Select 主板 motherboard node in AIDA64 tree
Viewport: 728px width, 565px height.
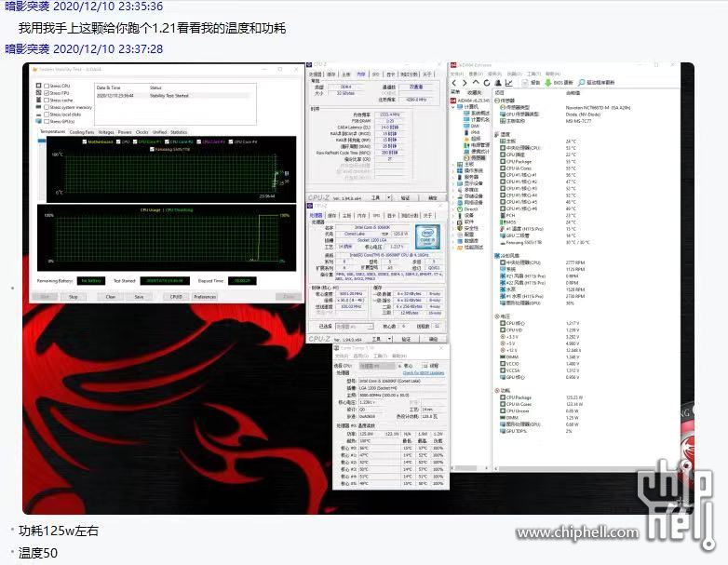click(466, 165)
